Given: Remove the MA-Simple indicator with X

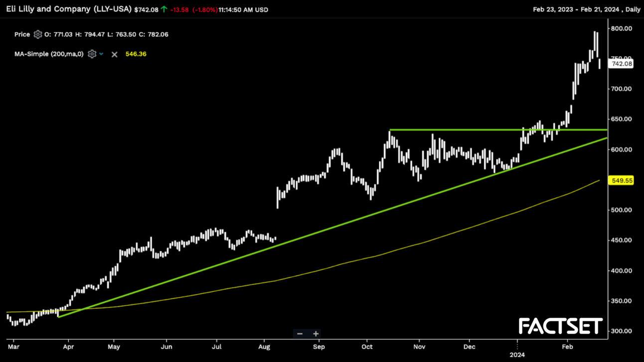Looking at the screenshot, I should click(x=115, y=54).
